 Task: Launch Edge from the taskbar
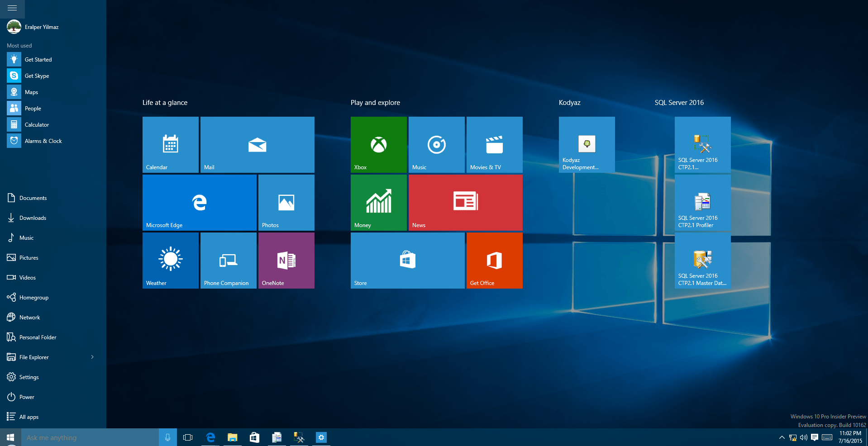[x=210, y=437]
